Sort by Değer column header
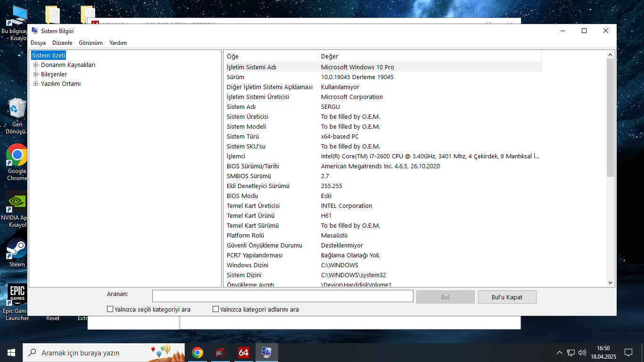The height and width of the screenshot is (362, 644). tap(430, 56)
